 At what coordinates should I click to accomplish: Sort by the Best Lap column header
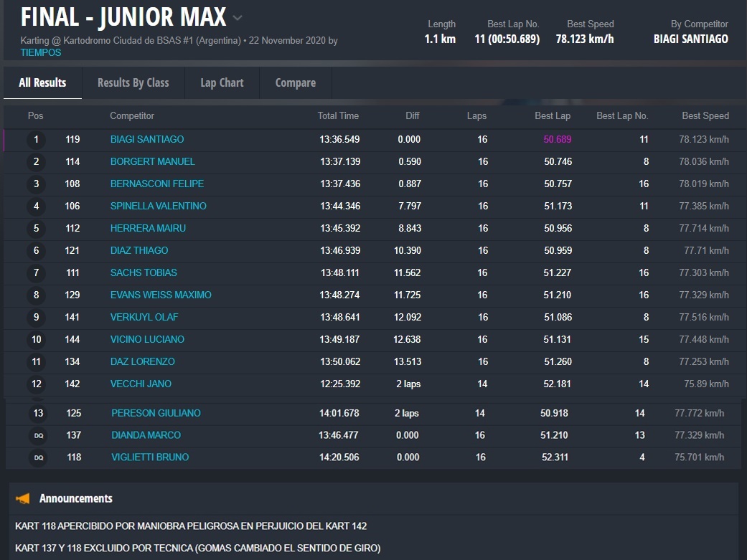tap(552, 115)
